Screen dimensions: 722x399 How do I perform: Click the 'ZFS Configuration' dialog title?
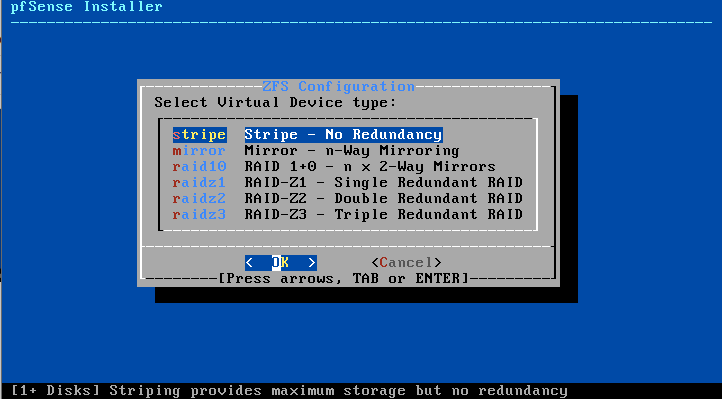(338, 87)
